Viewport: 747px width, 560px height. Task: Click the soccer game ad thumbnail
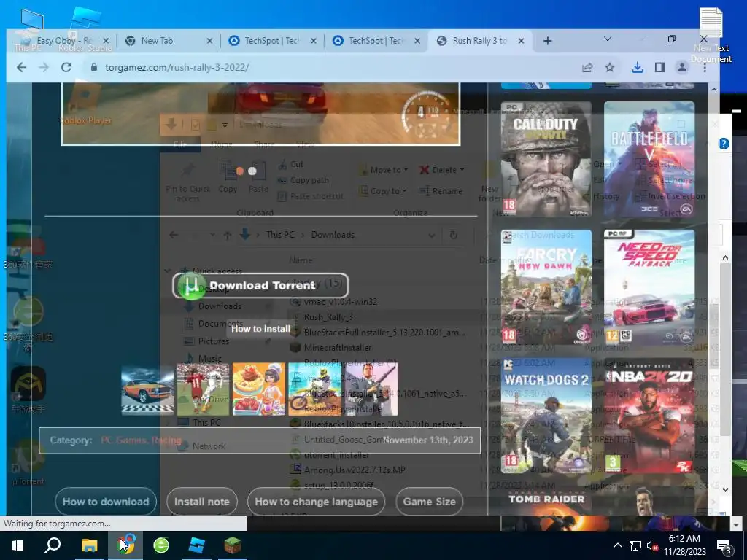(204, 389)
